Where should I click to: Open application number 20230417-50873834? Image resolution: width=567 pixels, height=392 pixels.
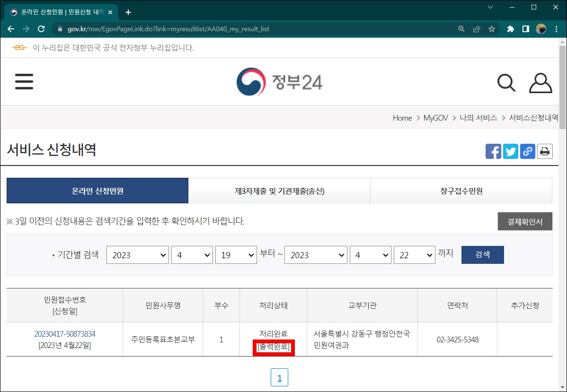[x=64, y=333]
